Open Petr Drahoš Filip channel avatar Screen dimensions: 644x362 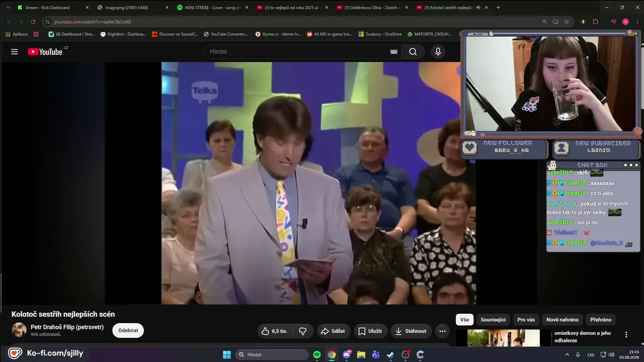(19, 330)
